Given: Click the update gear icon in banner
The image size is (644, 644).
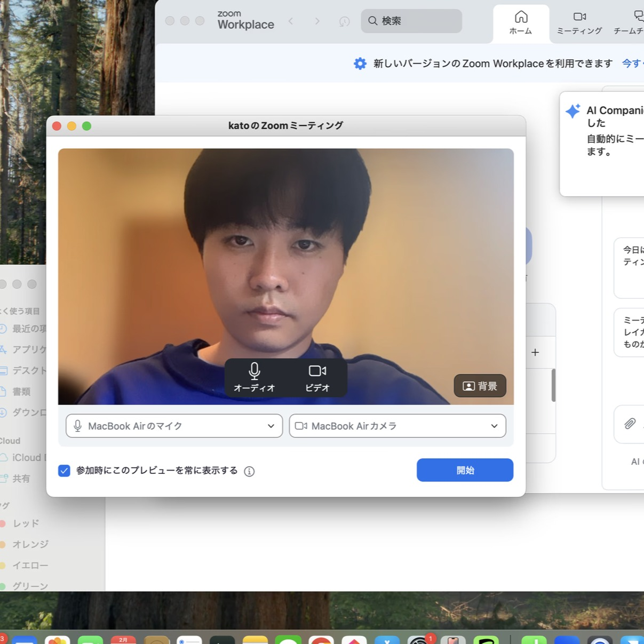Looking at the screenshot, I should pyautogui.click(x=360, y=63).
